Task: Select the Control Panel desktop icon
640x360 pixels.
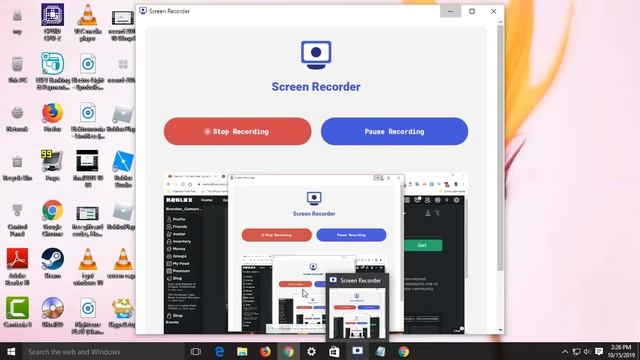Action: click(x=18, y=220)
